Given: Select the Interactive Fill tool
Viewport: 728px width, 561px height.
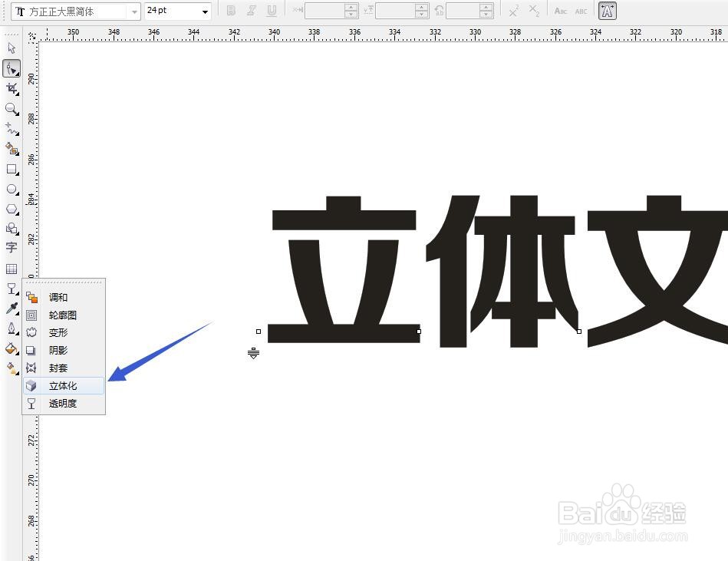Looking at the screenshot, I should 12,368.
